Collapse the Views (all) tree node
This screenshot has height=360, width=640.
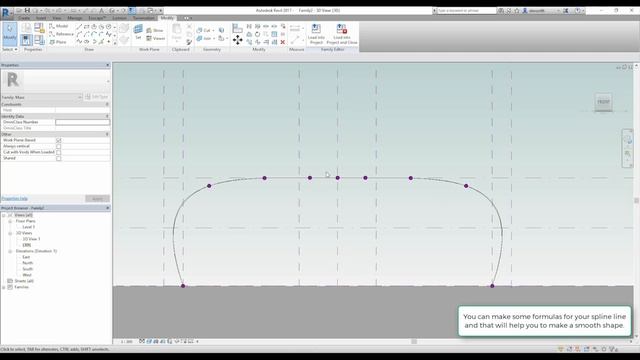point(4,215)
